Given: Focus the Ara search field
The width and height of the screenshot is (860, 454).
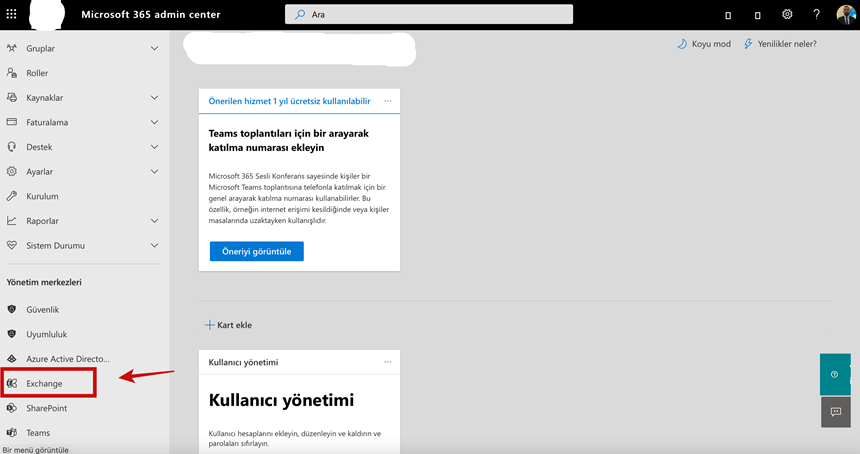Looking at the screenshot, I should (429, 14).
